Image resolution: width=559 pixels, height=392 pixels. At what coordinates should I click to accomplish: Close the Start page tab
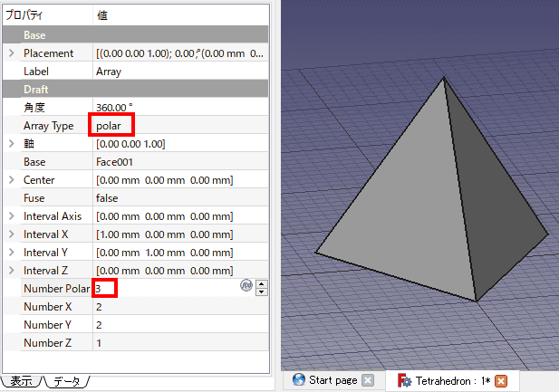368,380
